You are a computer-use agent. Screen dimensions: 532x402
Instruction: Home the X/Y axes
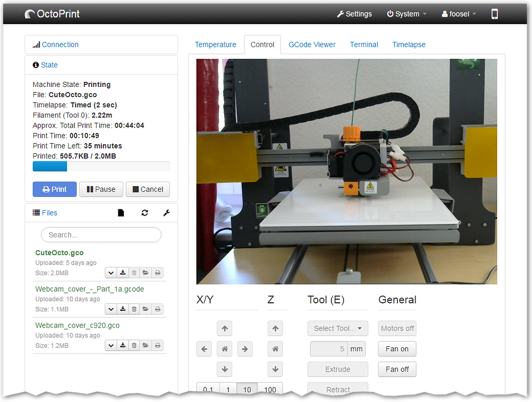(x=224, y=348)
